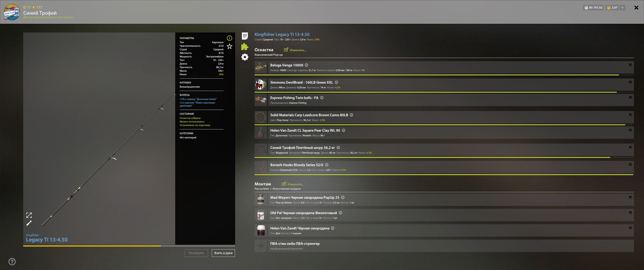Remove the Old Pal artificial corn
The width and height of the screenshot is (644, 270).
630,213
